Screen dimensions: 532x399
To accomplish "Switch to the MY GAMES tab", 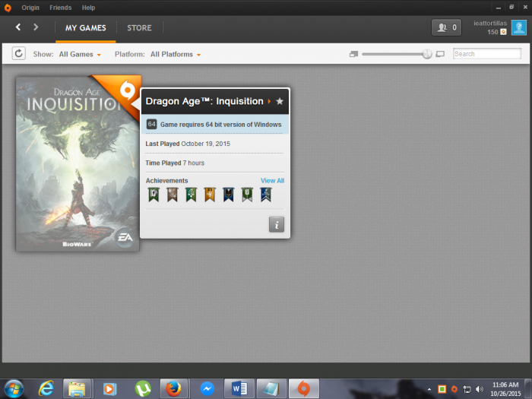I will pos(85,28).
